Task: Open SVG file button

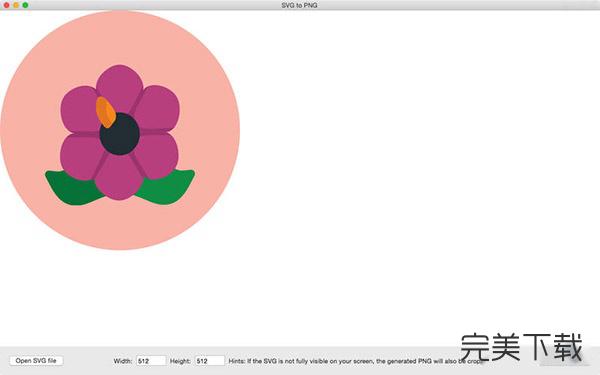Action: click(x=36, y=361)
